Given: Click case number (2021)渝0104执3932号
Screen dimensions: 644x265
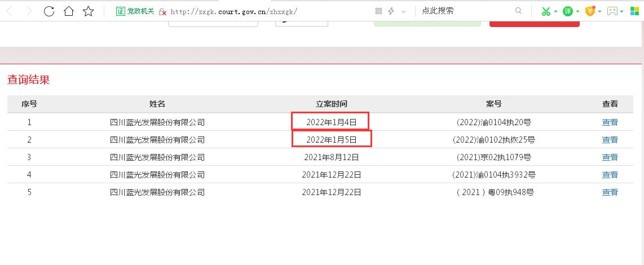Looking at the screenshot, I should (493, 175).
